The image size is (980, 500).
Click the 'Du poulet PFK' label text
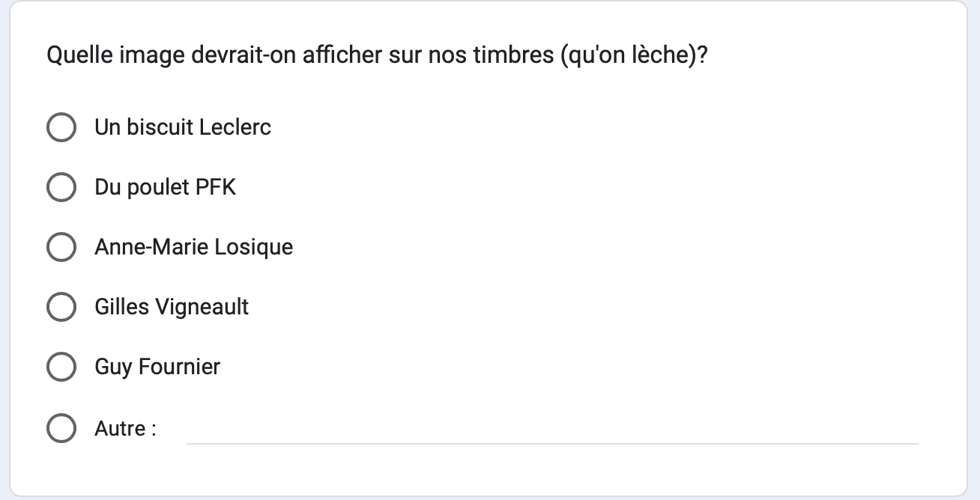tap(166, 187)
